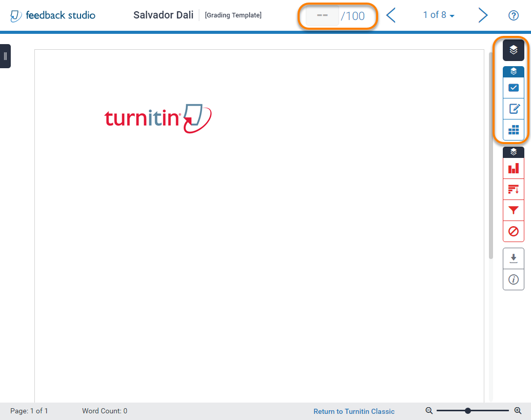
Task: Click the zoom slider handle
Action: 468,411
